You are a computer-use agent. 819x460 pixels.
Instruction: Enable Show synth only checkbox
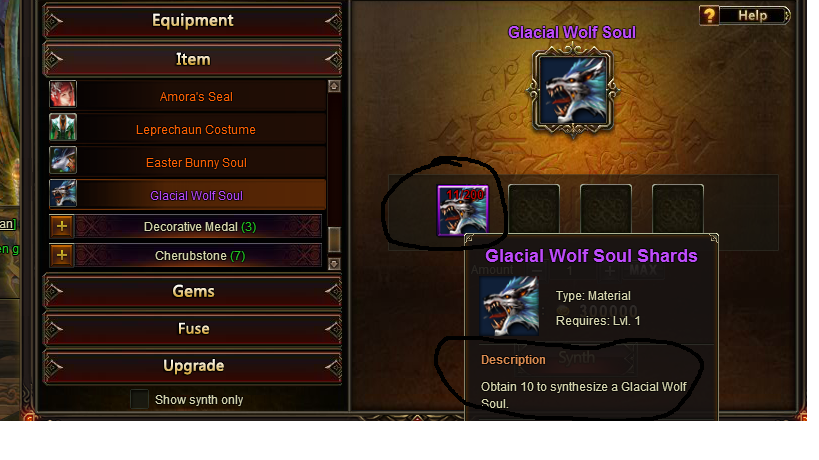click(x=139, y=399)
